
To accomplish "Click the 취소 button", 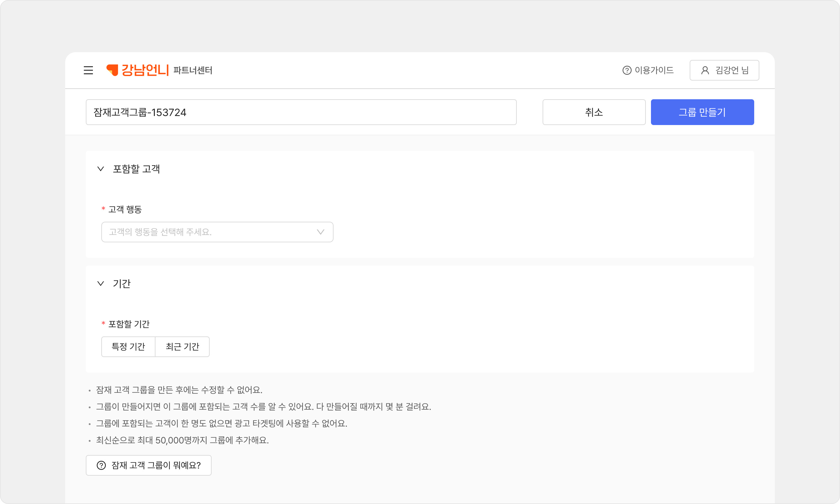I will (x=594, y=112).
